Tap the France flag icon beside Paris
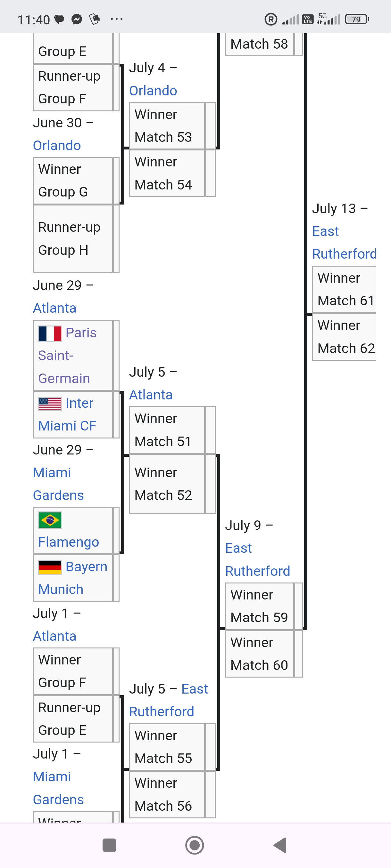 [50, 334]
